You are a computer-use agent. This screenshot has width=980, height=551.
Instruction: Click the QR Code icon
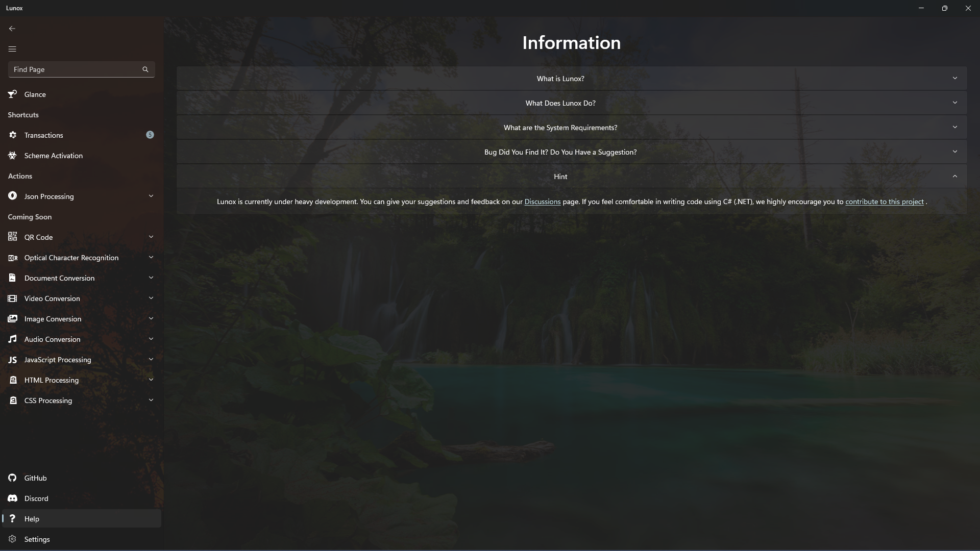point(12,237)
